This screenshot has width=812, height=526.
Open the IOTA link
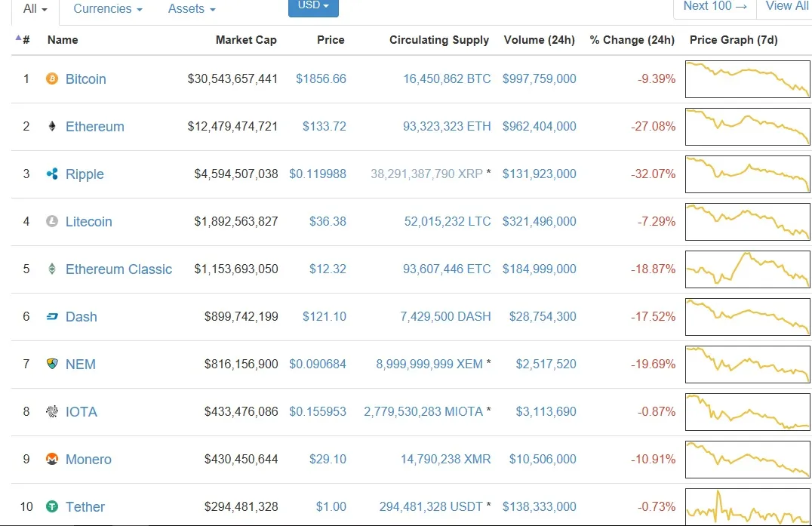coord(82,411)
